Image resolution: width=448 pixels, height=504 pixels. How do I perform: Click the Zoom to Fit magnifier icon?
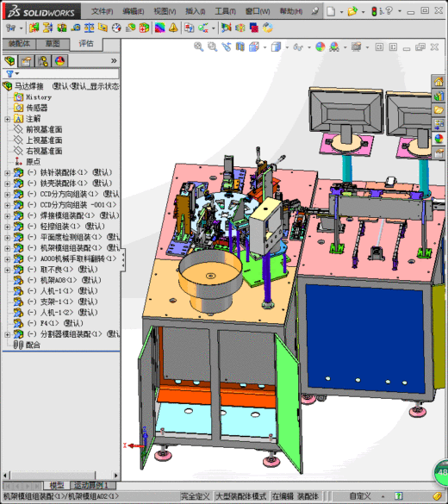point(198,47)
